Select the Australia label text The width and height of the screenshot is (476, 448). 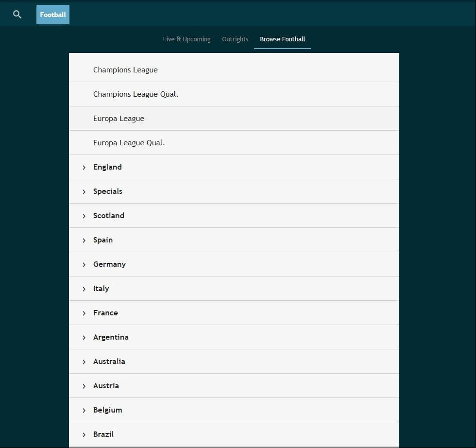109,362
